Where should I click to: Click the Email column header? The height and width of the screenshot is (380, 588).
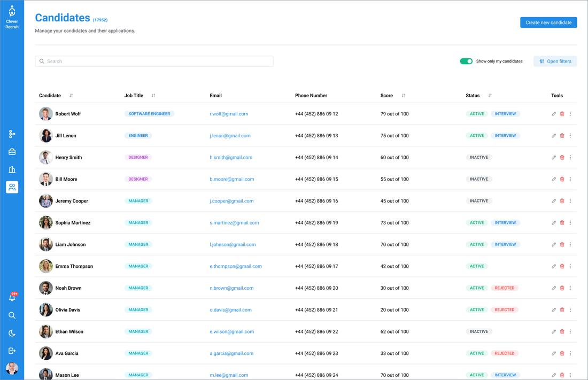215,96
